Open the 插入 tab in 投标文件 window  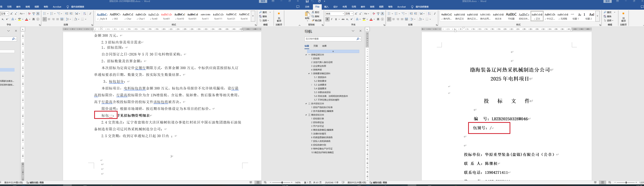326,7
